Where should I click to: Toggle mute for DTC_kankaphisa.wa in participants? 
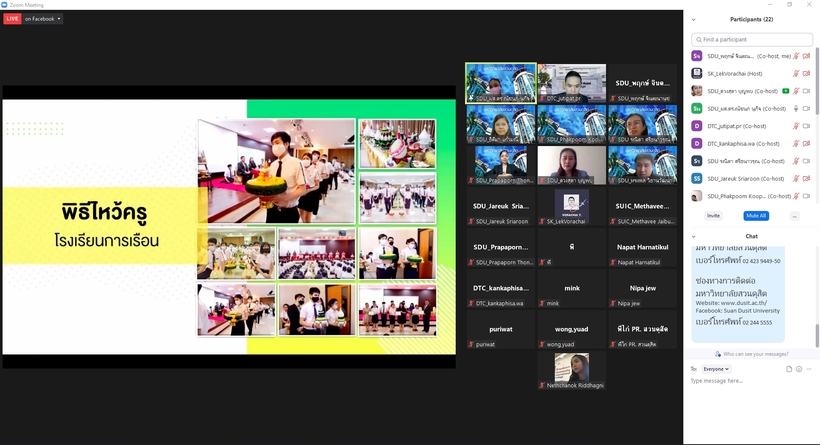(x=796, y=144)
